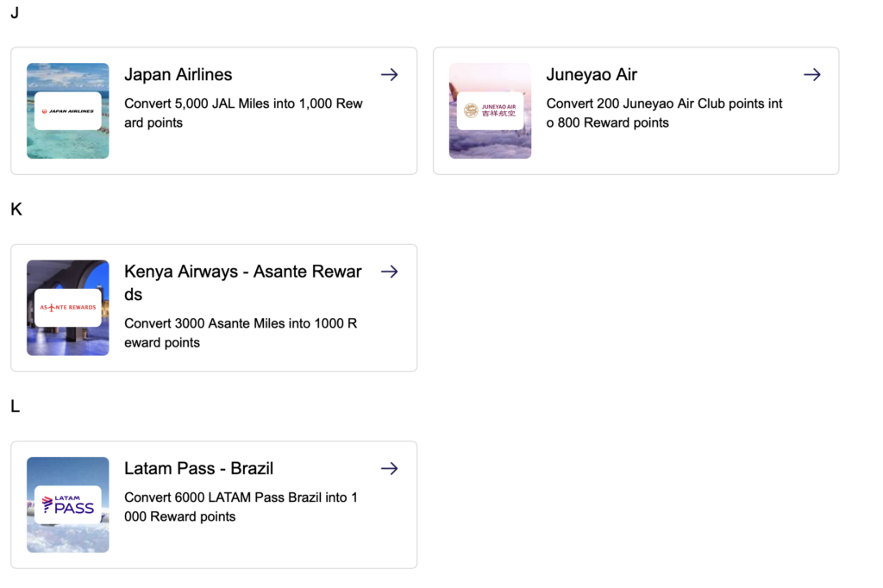Click the section letter J heading
Image resolution: width=883 pixels, height=588 pixels.
click(x=15, y=12)
